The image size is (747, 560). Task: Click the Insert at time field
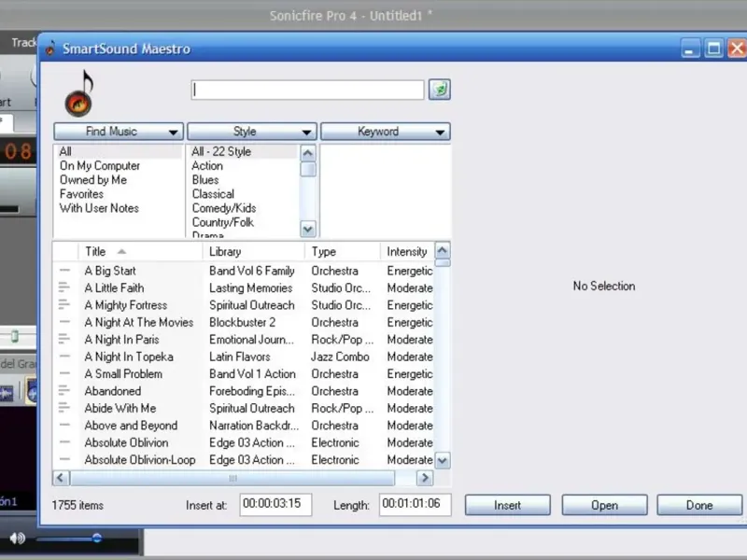tap(275, 504)
